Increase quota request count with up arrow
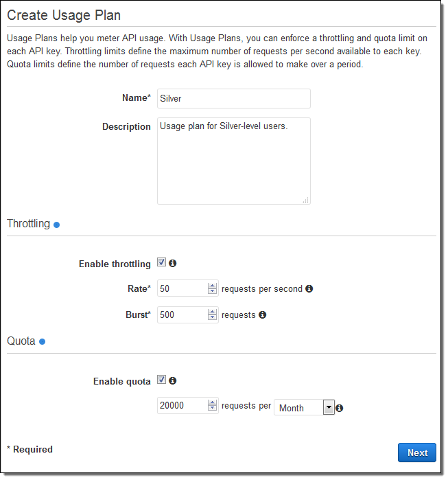The image size is (448, 480). coord(213,402)
